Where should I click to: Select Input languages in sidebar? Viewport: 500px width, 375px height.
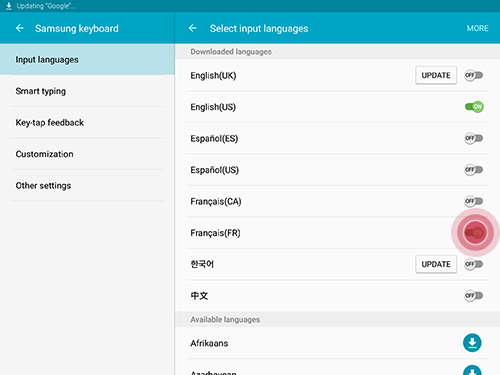[87, 59]
